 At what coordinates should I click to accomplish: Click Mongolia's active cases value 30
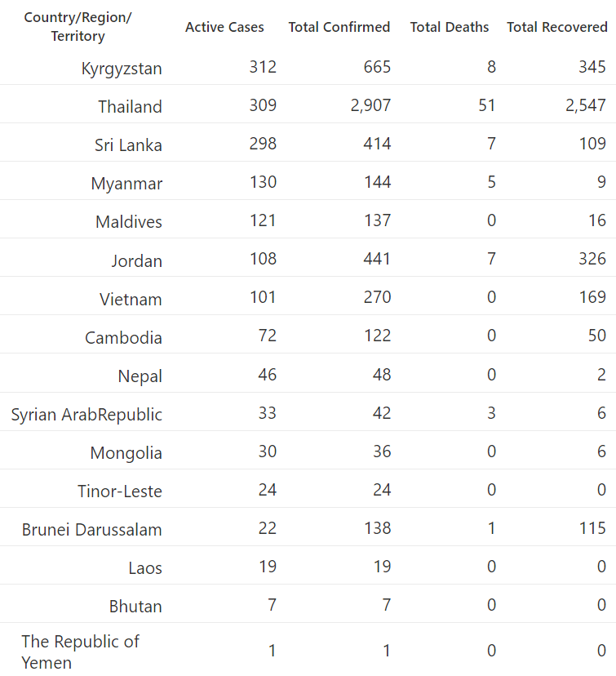(267, 451)
